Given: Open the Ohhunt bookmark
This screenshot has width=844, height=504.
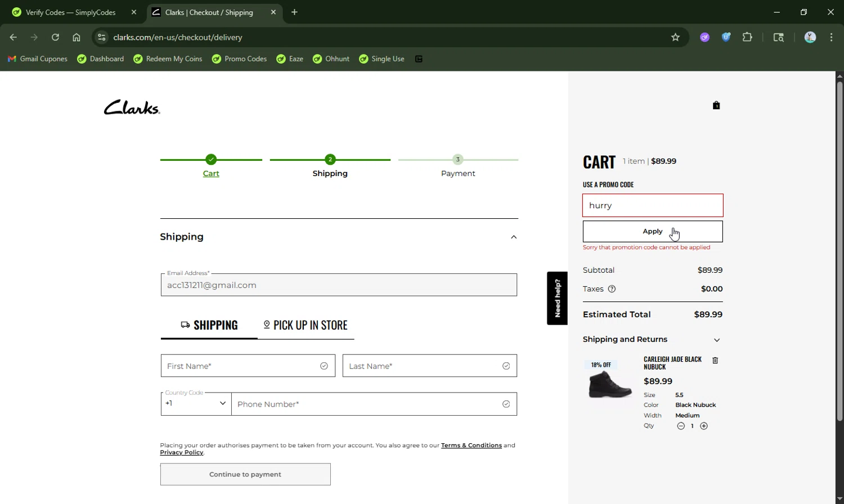Looking at the screenshot, I should 331,59.
